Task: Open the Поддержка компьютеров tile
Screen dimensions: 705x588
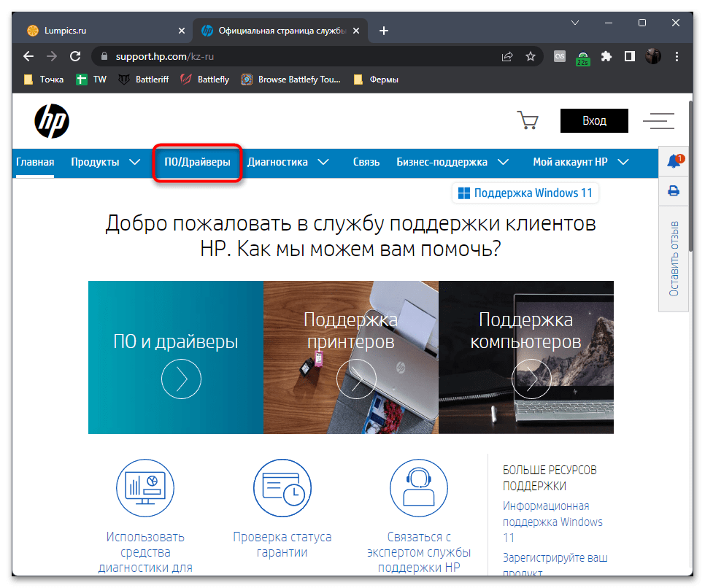Action: tap(526, 357)
